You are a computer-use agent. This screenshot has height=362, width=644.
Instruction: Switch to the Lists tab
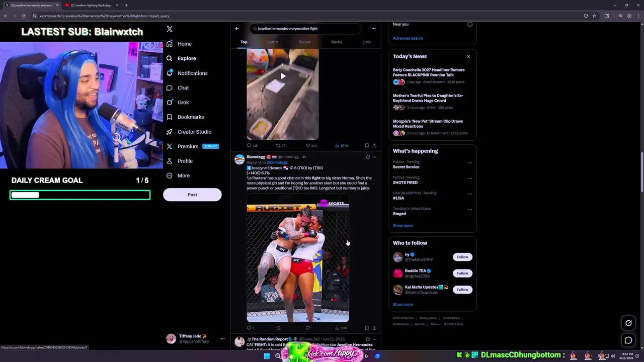click(366, 42)
